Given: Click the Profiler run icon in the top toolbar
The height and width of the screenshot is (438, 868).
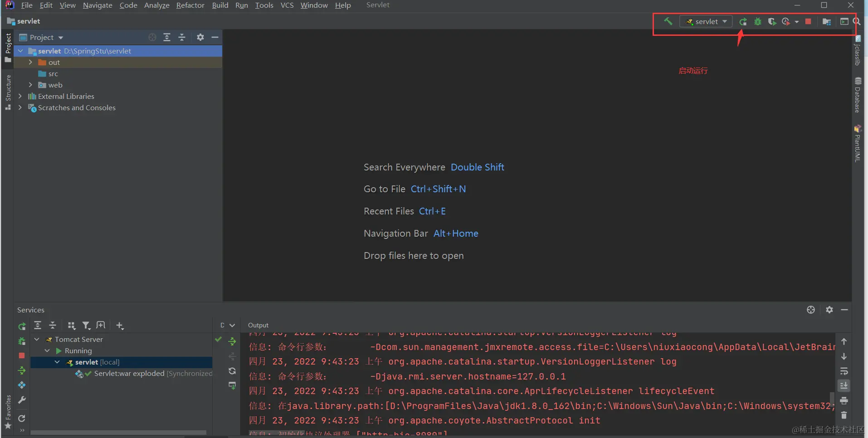Looking at the screenshot, I should pyautogui.click(x=786, y=21).
